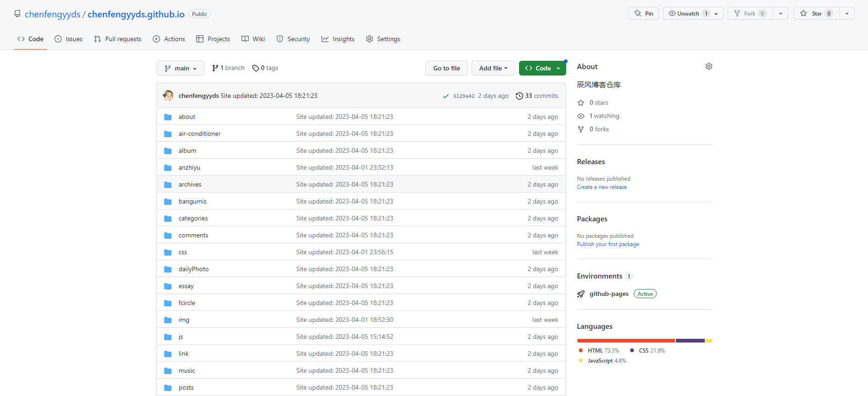
Task: Click the CSS segment of language bar
Action: [x=690, y=341]
